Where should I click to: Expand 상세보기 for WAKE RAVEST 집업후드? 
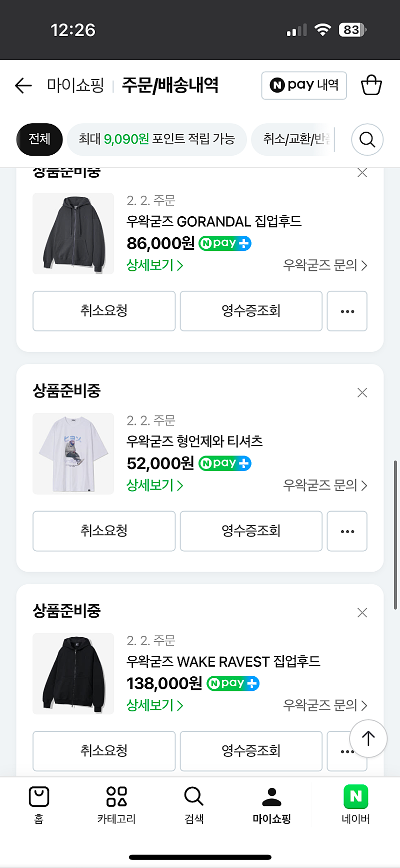tap(154, 705)
